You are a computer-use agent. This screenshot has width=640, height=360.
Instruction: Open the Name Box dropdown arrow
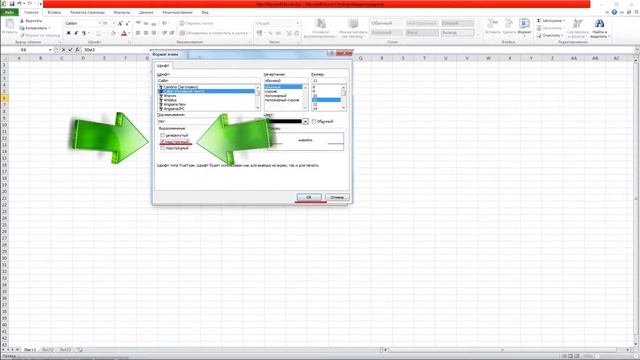click(x=50, y=50)
